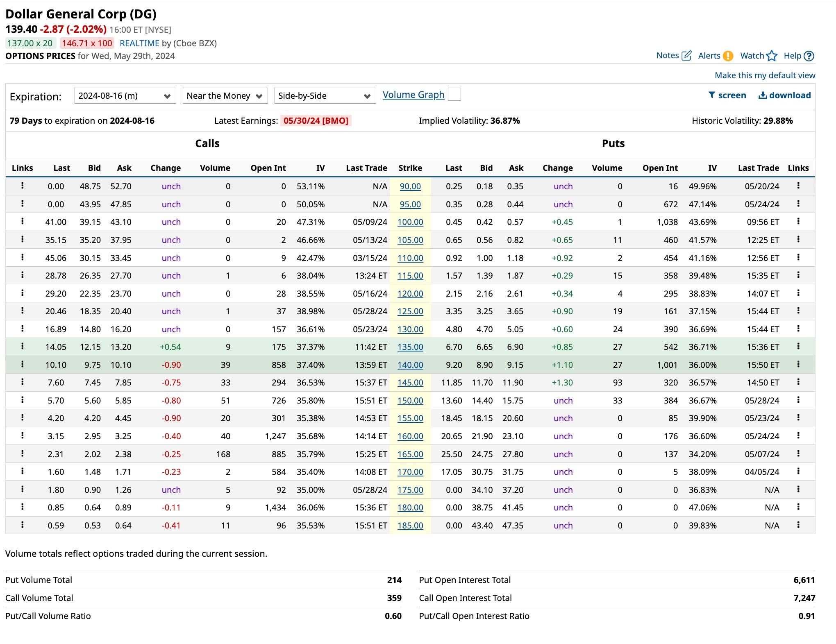Open puts links menu for 160.00 strike
The width and height of the screenshot is (836, 644).
pos(798,435)
